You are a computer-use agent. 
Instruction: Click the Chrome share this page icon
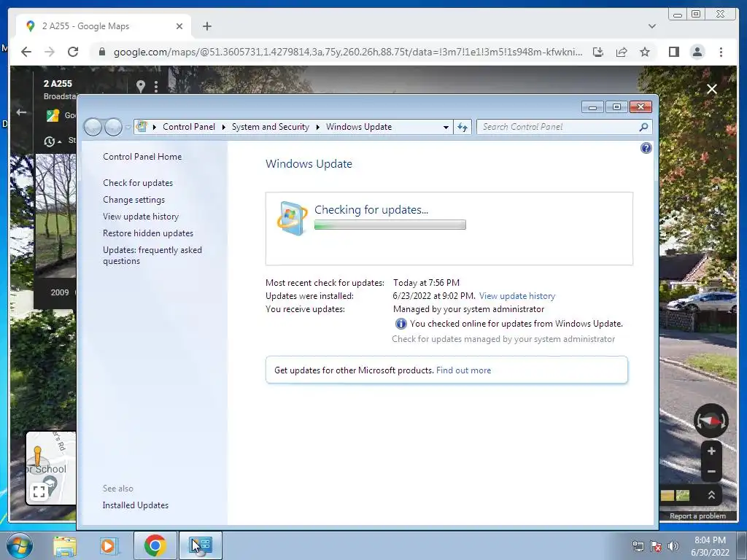622,52
